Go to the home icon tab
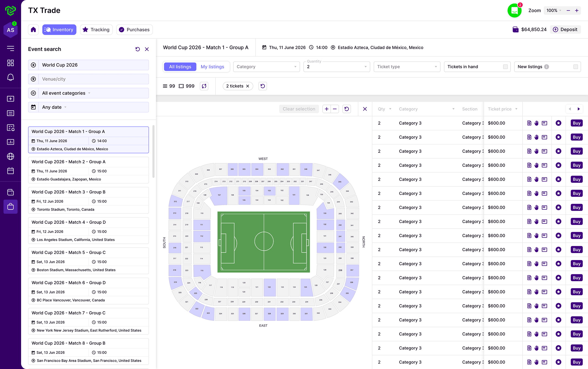This screenshot has height=369, width=588. point(33,30)
